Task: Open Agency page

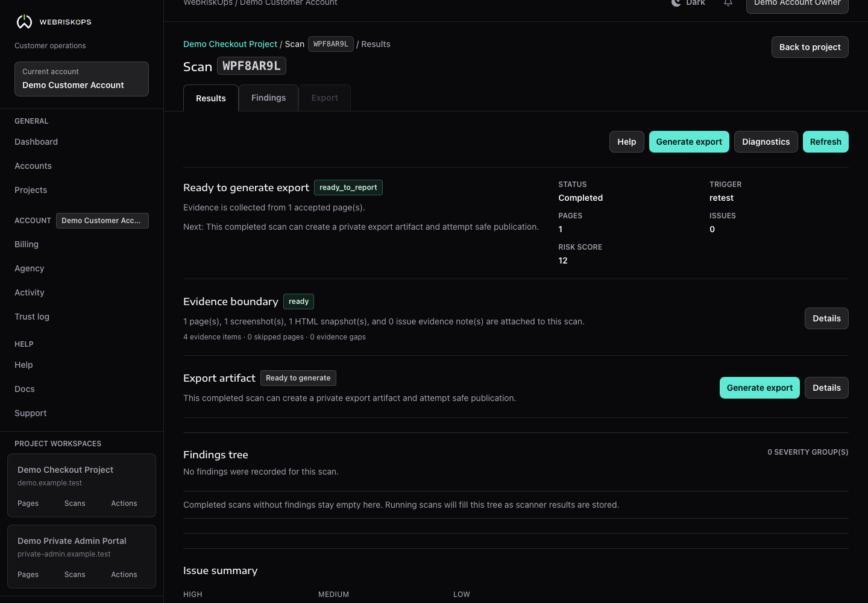Action: click(30, 268)
